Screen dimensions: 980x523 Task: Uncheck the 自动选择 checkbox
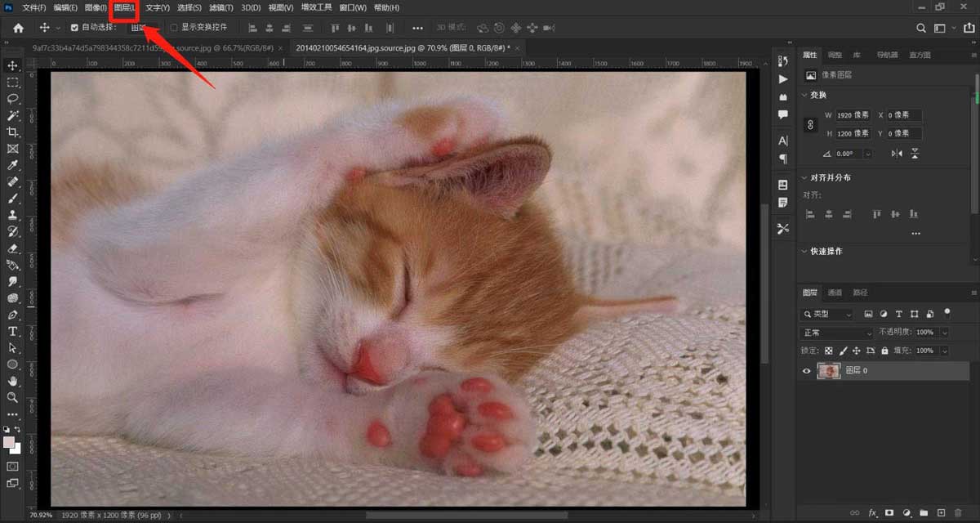[x=75, y=28]
